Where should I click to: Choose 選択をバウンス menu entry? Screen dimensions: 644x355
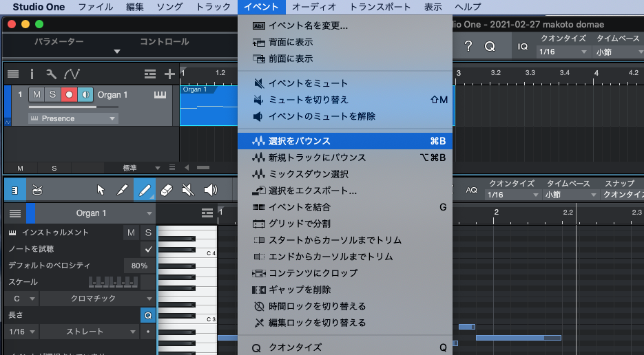tap(345, 141)
